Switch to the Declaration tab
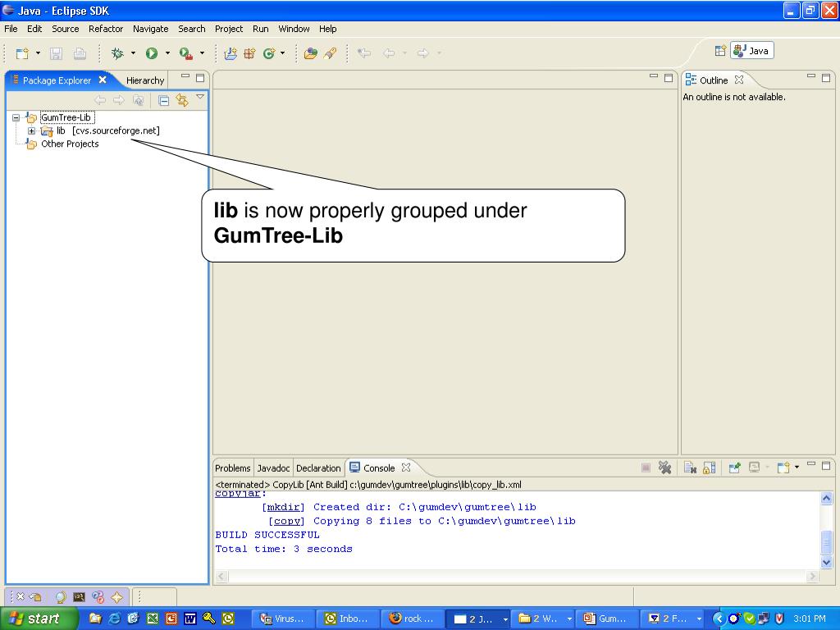Screen dimensions: 840x630 click(x=318, y=468)
